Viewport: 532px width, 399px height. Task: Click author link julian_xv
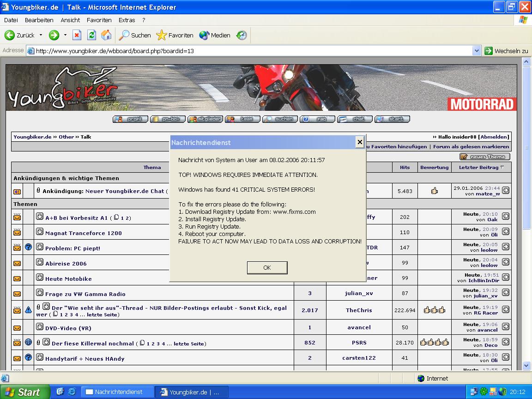359,293
